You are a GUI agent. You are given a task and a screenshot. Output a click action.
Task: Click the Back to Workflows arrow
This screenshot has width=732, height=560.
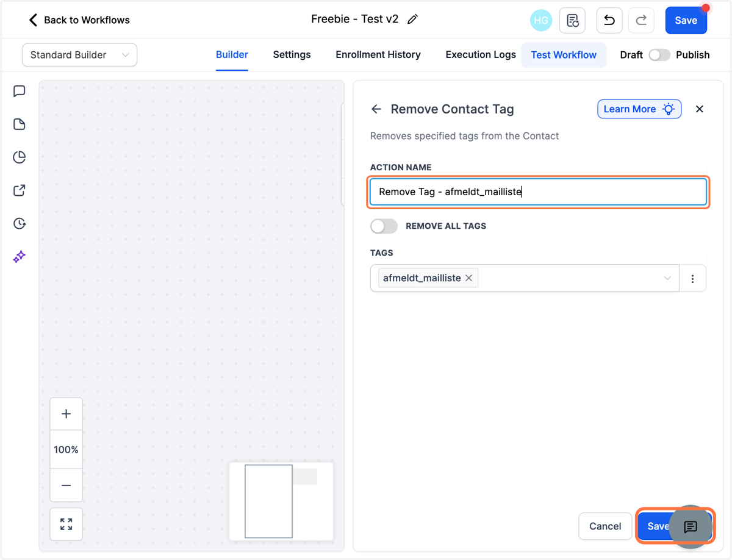pyautogui.click(x=33, y=20)
